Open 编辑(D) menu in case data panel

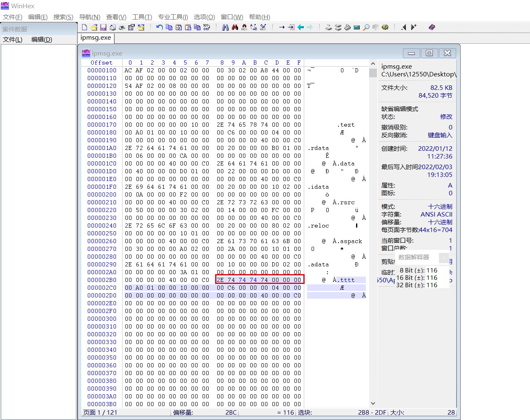coord(42,39)
